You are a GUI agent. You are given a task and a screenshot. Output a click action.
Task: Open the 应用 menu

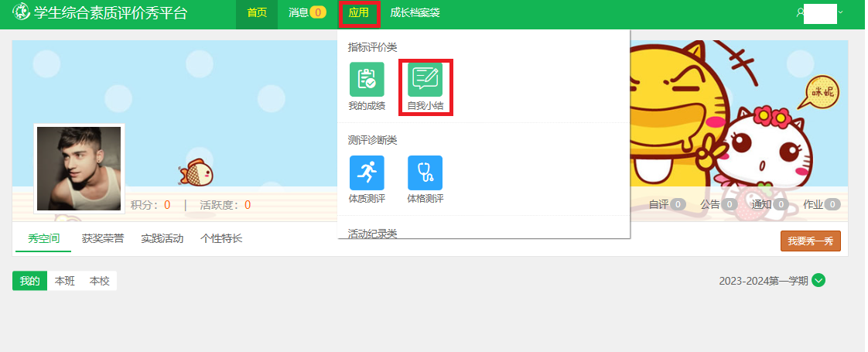coord(359,12)
